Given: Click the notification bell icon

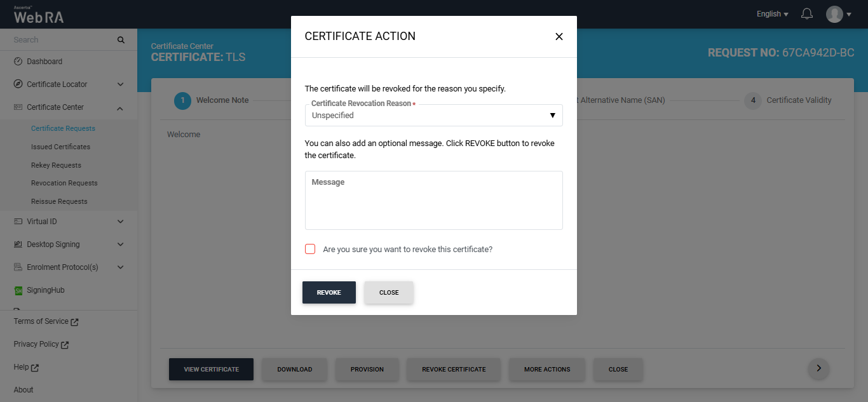Looking at the screenshot, I should (x=807, y=14).
